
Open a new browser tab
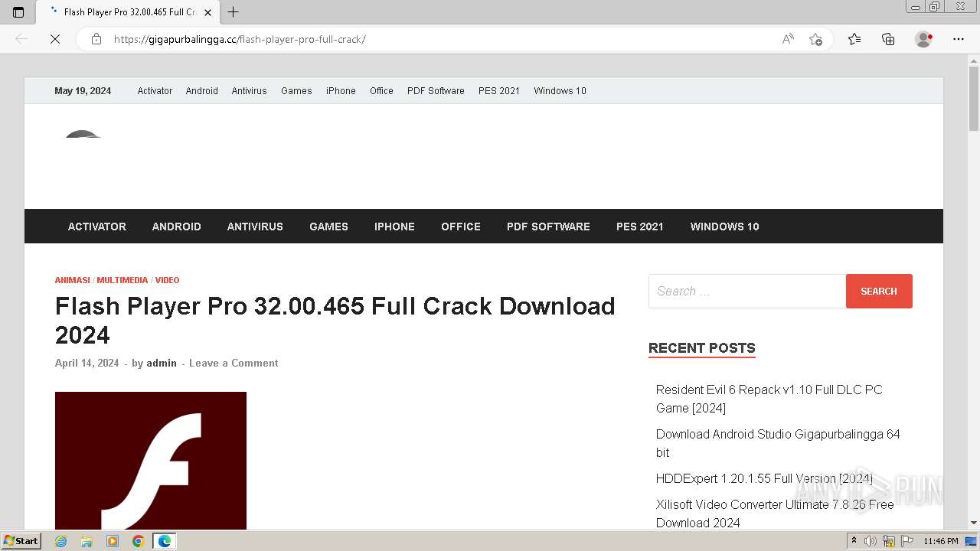(234, 12)
